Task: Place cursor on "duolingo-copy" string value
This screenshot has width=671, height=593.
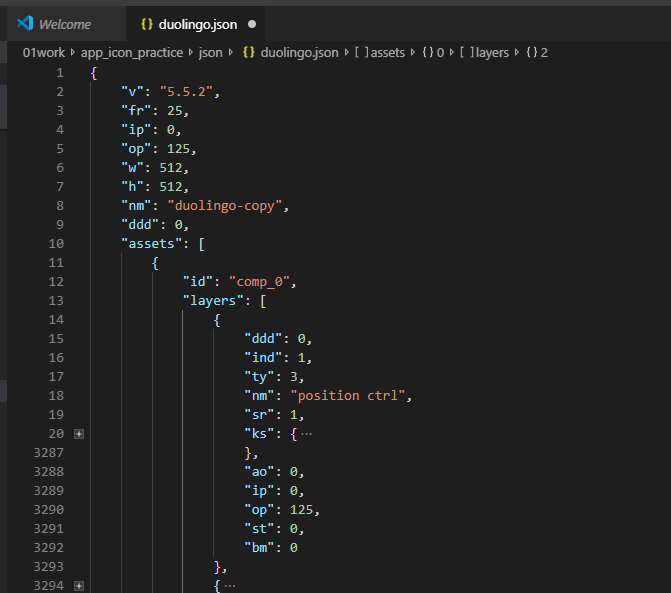Action: click(228, 206)
